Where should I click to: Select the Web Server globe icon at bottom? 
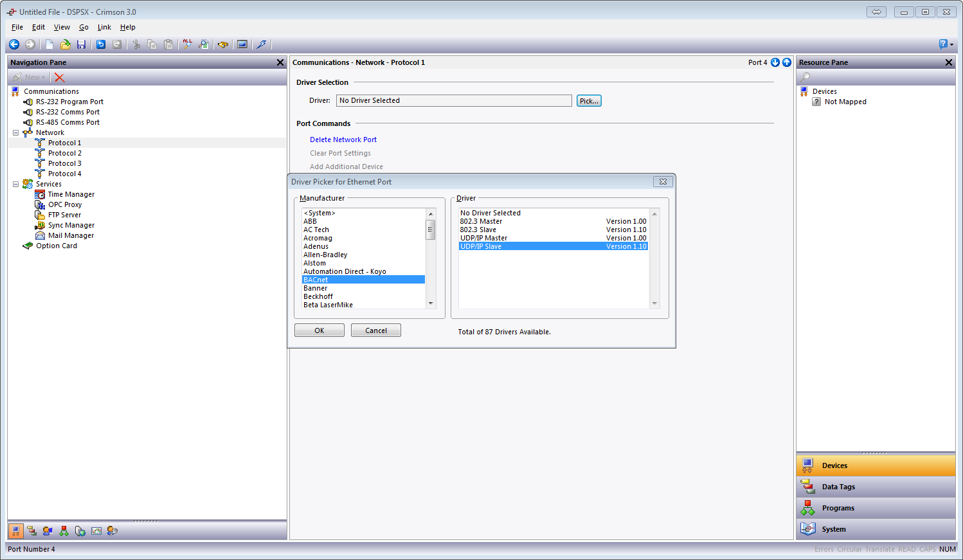pos(80,531)
